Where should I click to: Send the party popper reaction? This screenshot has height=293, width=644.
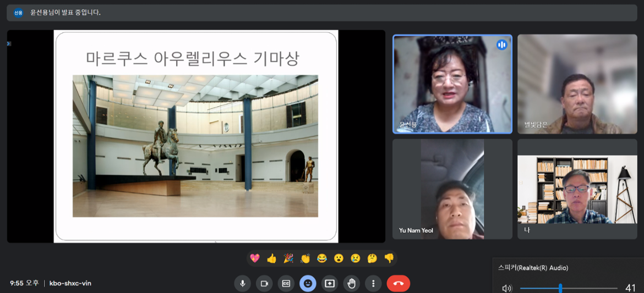click(x=288, y=258)
